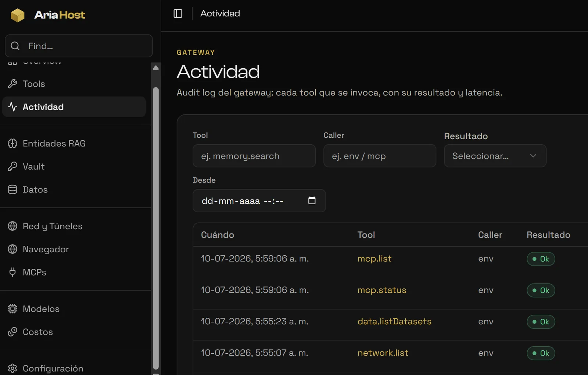Click the search magnifier icon in Find
The width and height of the screenshot is (588, 375).
point(15,46)
